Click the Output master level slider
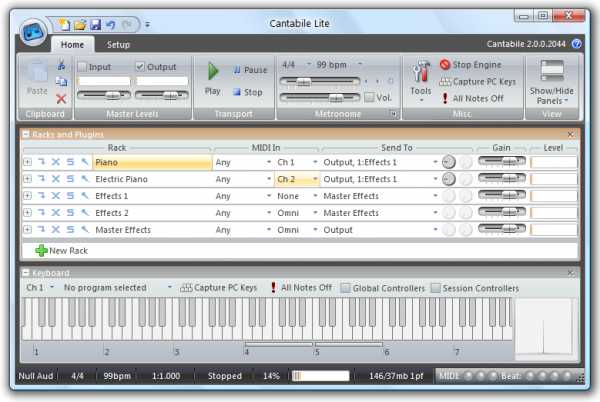 [x=162, y=95]
